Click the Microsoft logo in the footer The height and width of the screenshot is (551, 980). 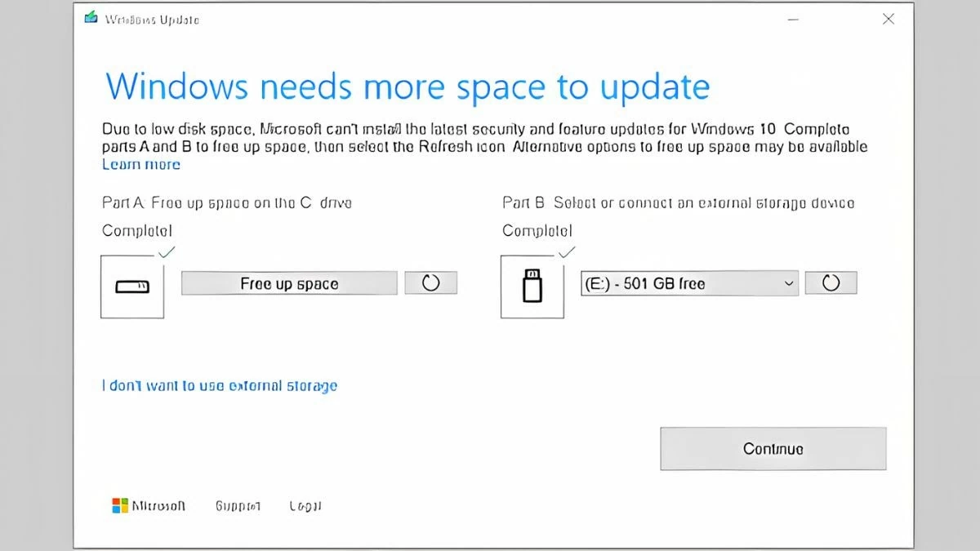(118, 505)
